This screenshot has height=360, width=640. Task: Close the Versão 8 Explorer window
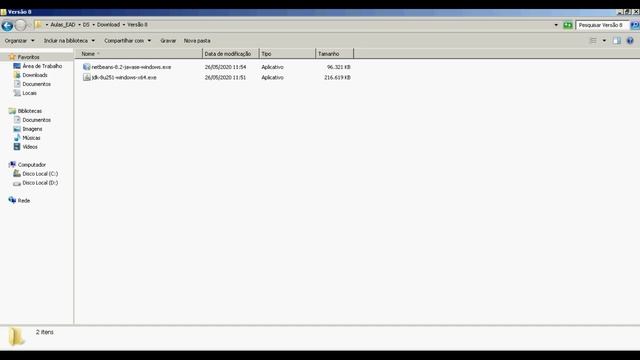coord(636,12)
